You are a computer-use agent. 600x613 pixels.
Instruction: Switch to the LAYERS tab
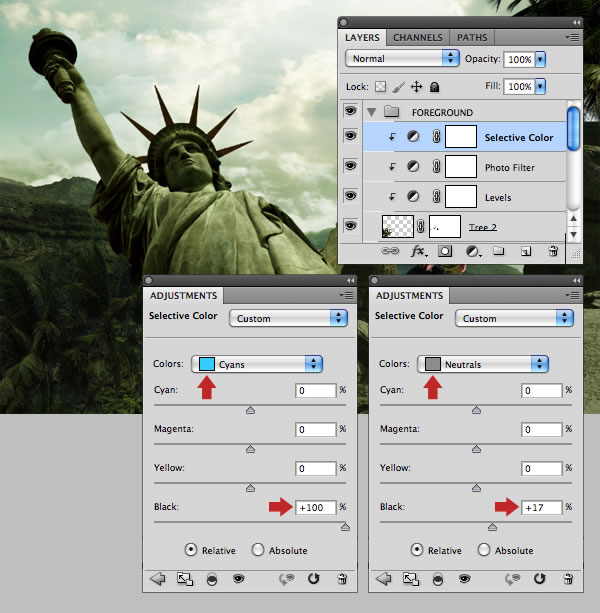point(362,38)
